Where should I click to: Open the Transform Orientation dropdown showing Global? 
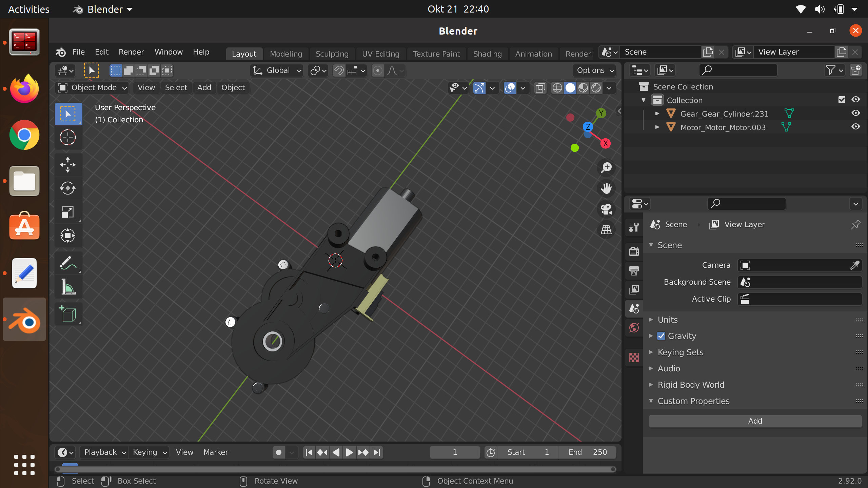click(276, 70)
